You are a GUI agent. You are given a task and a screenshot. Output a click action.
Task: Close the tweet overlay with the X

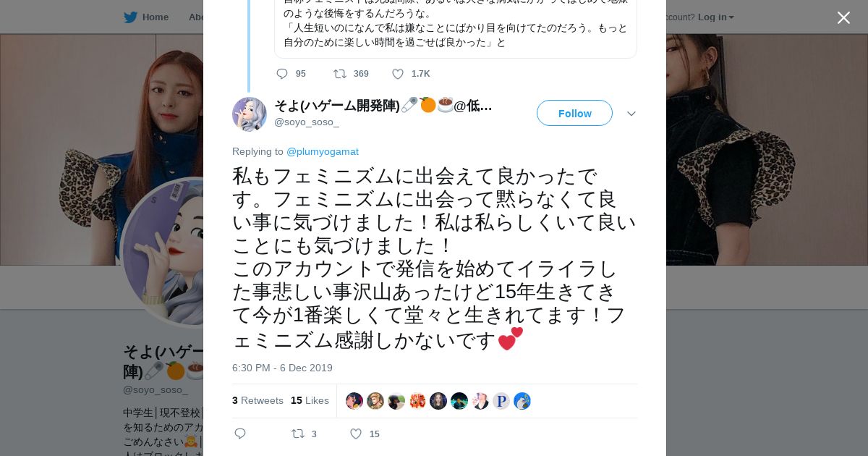(x=843, y=17)
